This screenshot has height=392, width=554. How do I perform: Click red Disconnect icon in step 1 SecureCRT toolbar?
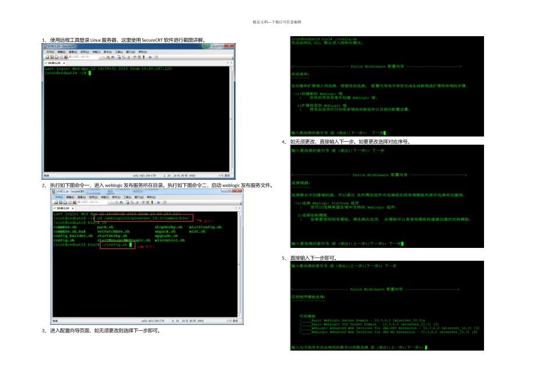click(x=66, y=57)
